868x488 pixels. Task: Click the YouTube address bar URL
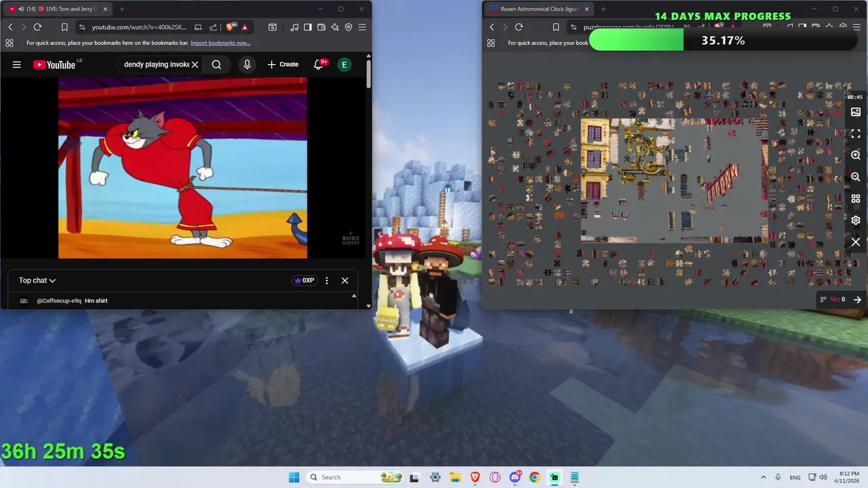[139, 27]
